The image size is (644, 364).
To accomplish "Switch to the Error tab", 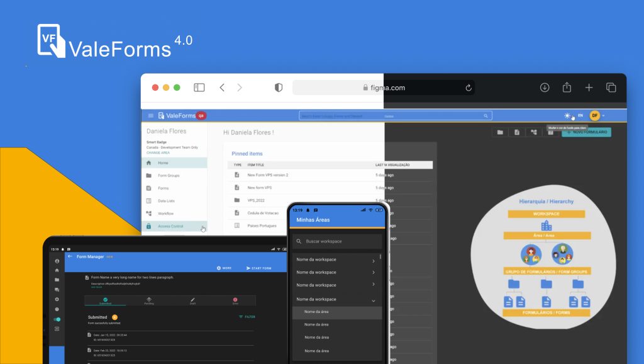I will [x=235, y=300].
